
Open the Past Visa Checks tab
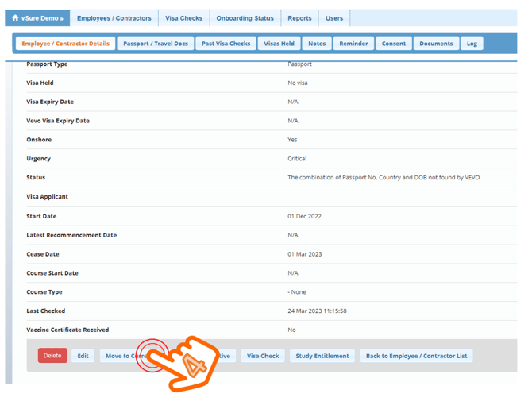(x=226, y=44)
